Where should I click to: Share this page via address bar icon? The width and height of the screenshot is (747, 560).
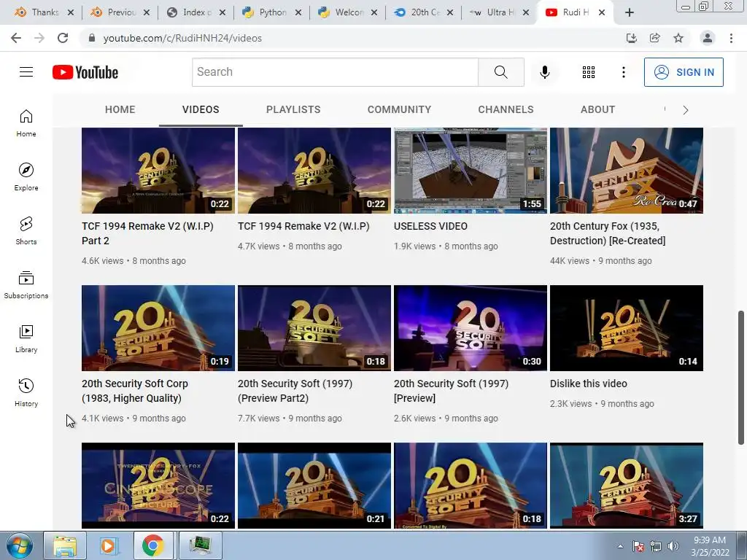[654, 38]
